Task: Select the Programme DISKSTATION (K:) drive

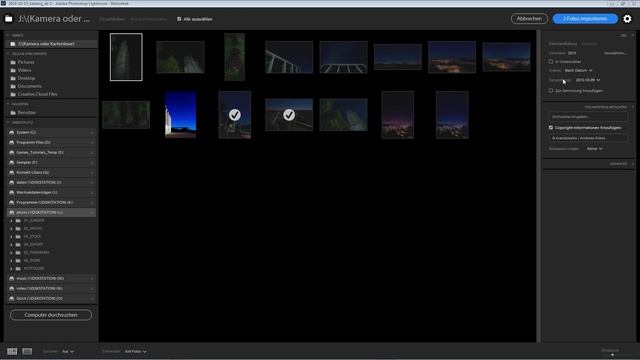Action: [51, 202]
